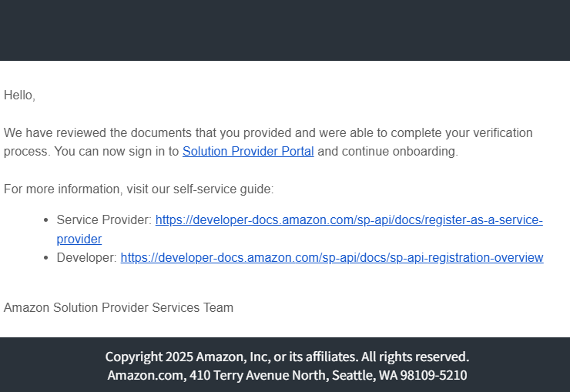Click the "Developer:" bullet label
This screenshot has width=570, height=392.
click(x=86, y=258)
